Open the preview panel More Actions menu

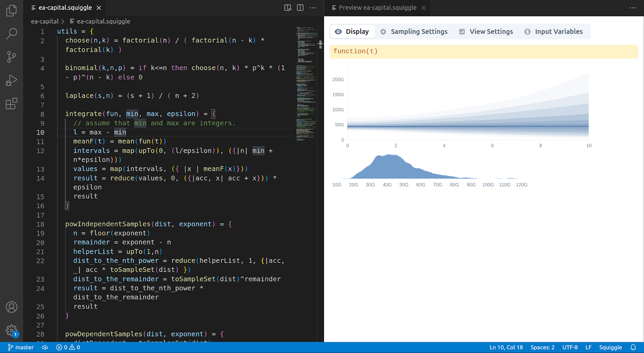(x=633, y=8)
